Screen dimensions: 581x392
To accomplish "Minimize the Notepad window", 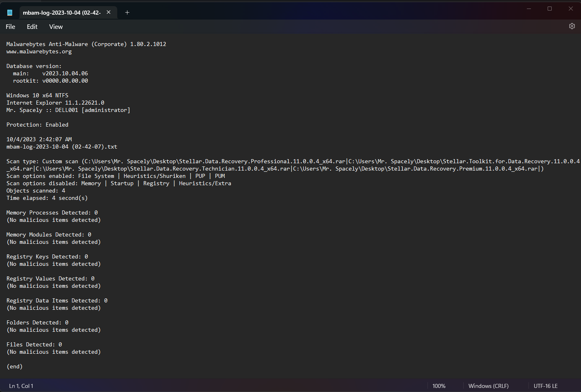I will click(529, 9).
